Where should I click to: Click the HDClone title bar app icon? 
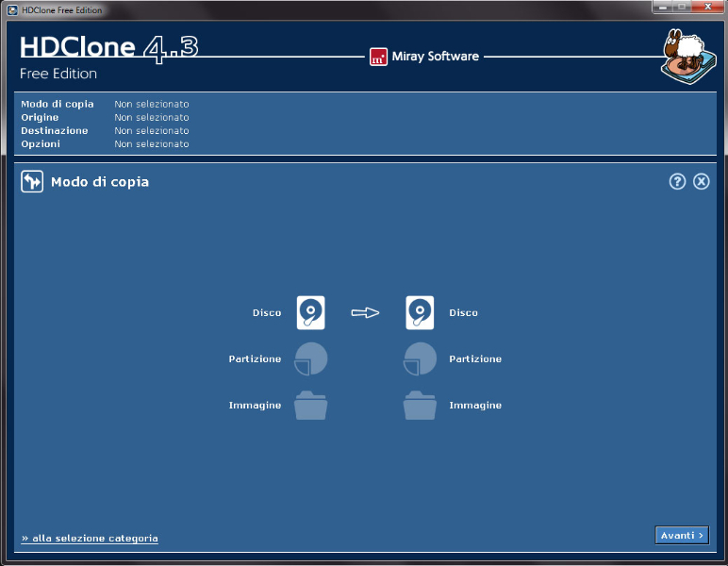point(12,9)
